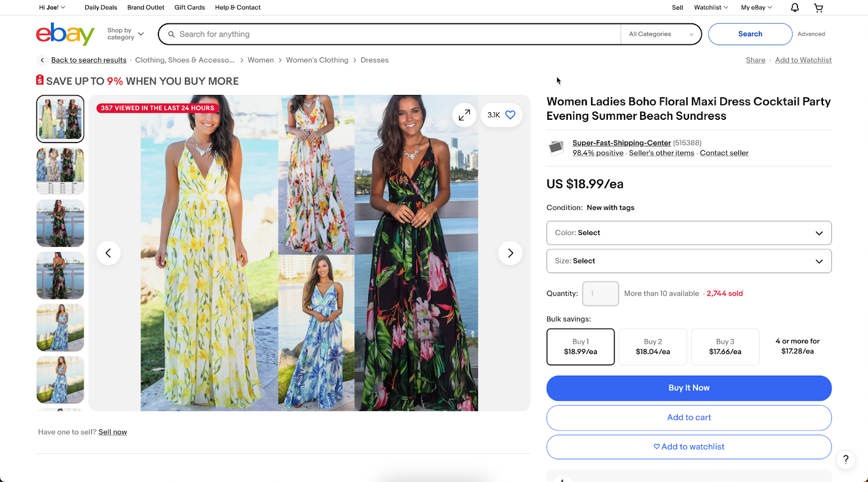The height and width of the screenshot is (482, 868).
Task: Open the All Categories dropdown
Action: (x=660, y=34)
